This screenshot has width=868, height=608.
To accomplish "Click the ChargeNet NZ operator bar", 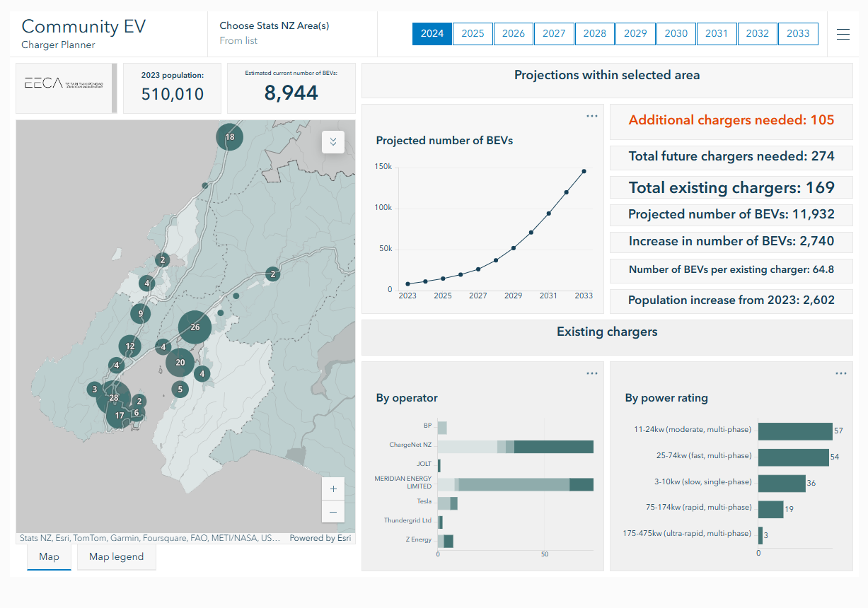I will click(x=515, y=447).
